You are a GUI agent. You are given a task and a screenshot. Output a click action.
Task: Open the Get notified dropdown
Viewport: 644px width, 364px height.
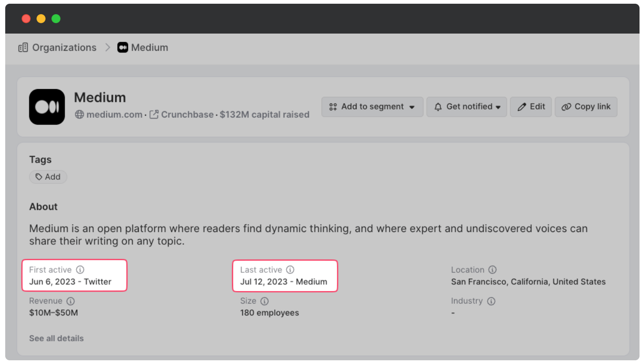tap(466, 107)
